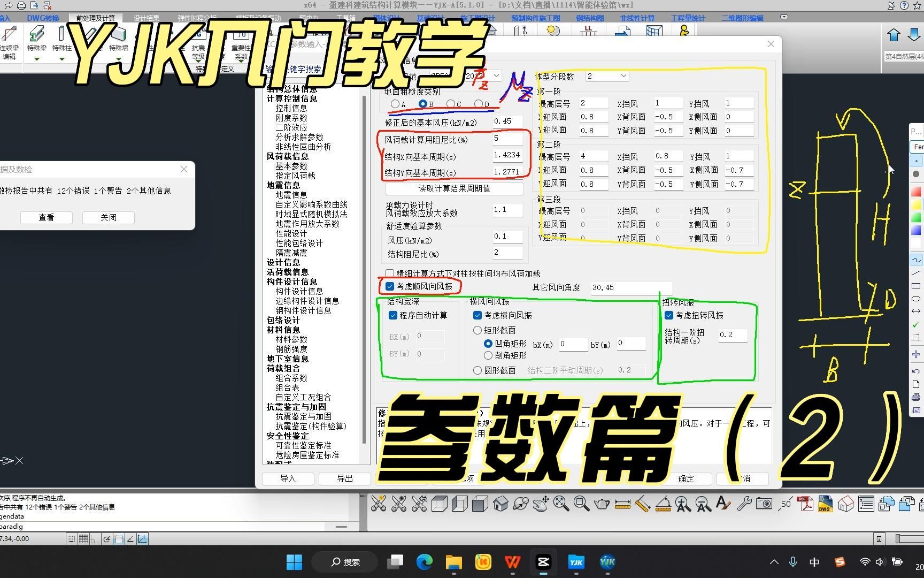Confirm the dialog with 确定
The width and height of the screenshot is (924, 578).
coord(686,478)
